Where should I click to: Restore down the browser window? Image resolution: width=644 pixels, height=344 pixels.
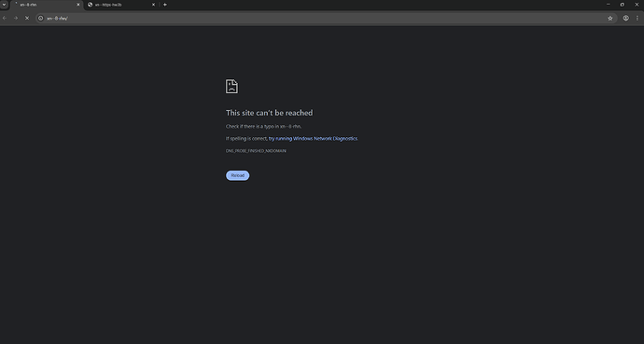622,5
